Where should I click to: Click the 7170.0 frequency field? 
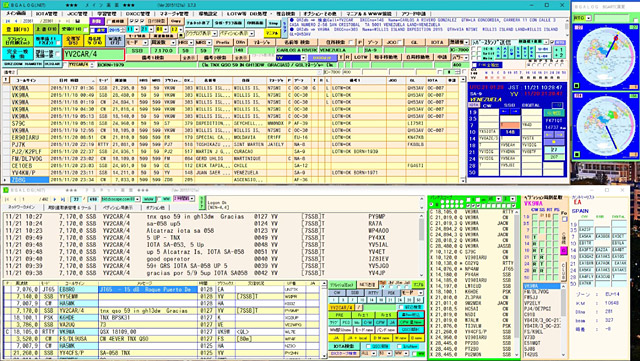coord(163,50)
